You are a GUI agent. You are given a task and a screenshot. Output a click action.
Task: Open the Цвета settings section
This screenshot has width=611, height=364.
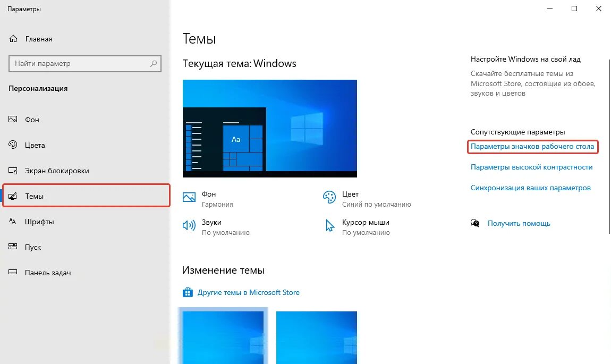pyautogui.click(x=35, y=145)
